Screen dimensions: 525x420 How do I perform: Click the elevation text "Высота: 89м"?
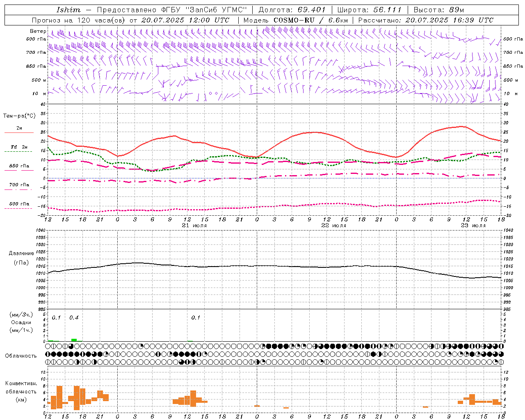tap(438, 10)
